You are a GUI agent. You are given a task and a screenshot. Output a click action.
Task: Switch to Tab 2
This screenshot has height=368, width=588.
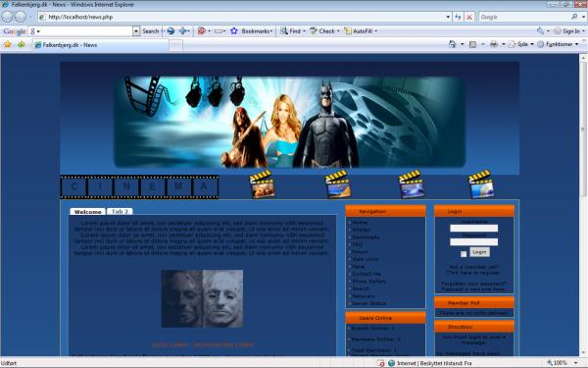(x=120, y=212)
